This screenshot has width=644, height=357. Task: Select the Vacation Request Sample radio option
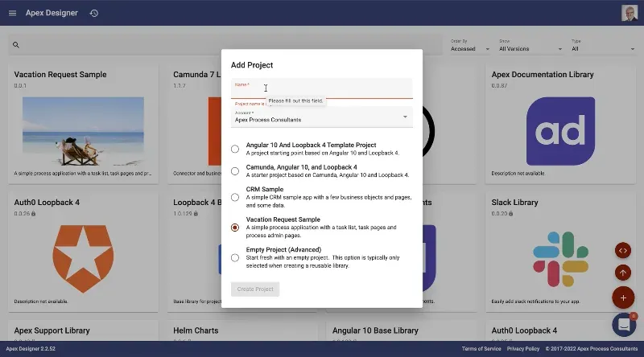(x=234, y=228)
